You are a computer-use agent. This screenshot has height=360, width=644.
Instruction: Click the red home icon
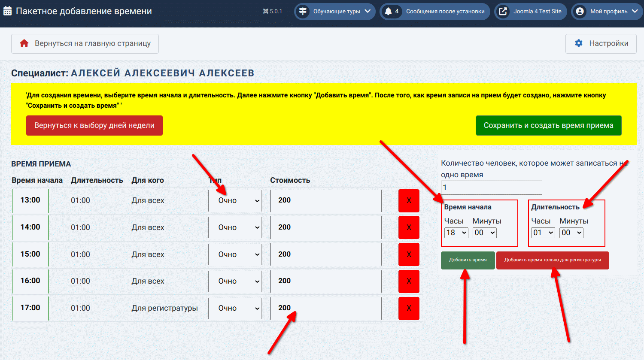tap(24, 43)
